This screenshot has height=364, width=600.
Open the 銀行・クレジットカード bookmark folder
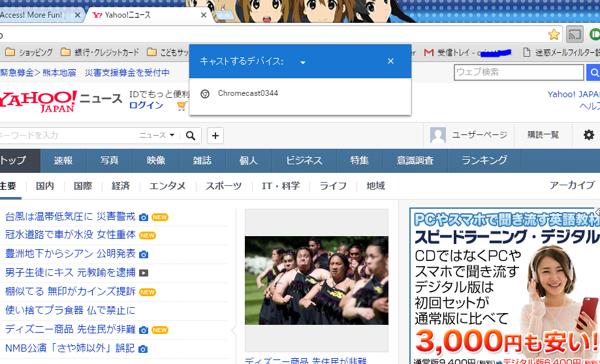[100, 52]
